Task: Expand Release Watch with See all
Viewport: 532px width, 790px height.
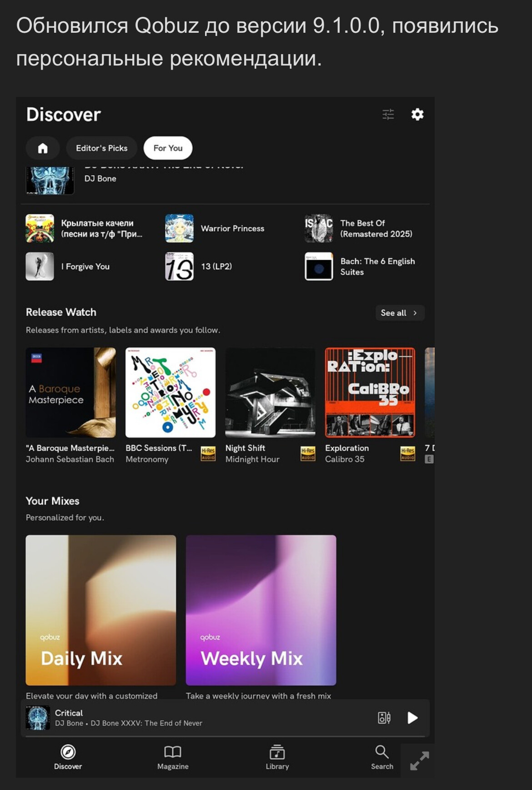Action: (x=400, y=313)
